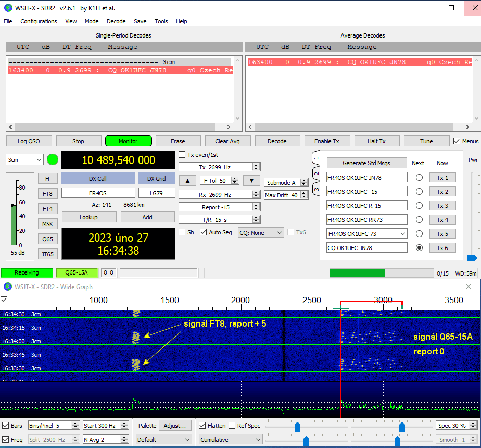Select the Q65 mode button
Viewport: 481px width, 448px height.
pyautogui.click(x=47, y=239)
